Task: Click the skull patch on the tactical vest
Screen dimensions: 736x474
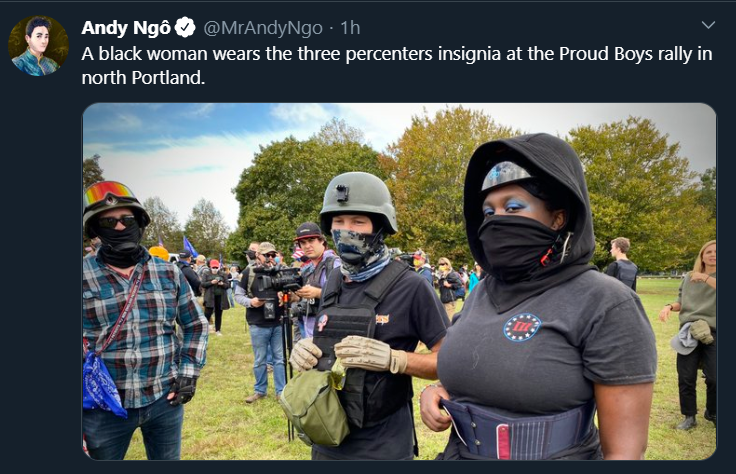Action: (323, 322)
